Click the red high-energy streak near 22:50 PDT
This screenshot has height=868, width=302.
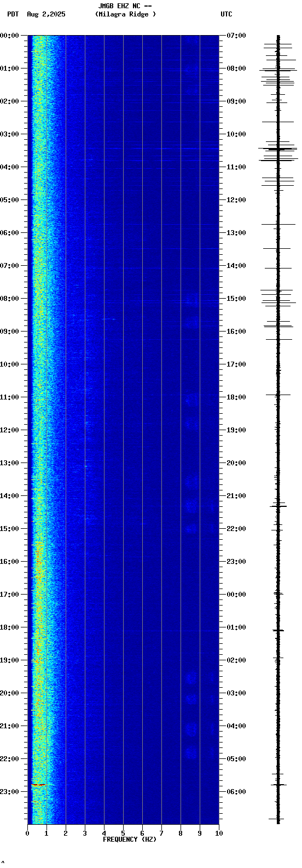point(39,785)
